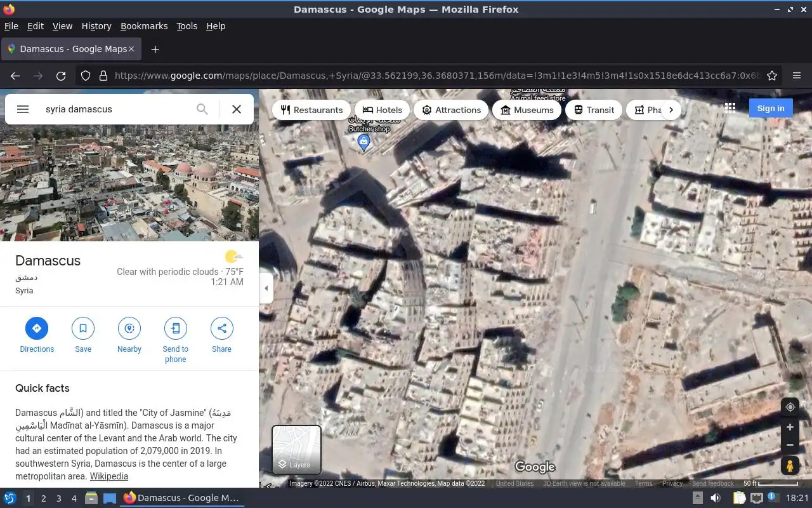Click the Terms link
The width and height of the screenshot is (812, 508).
point(644,484)
